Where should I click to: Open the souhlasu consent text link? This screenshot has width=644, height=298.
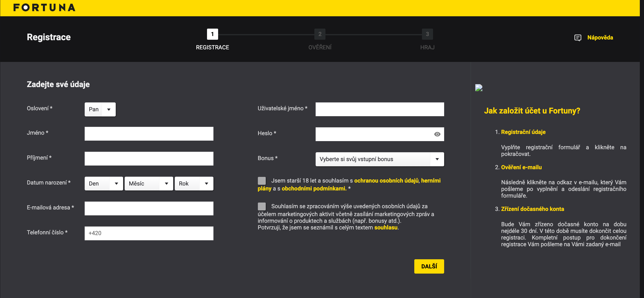click(386, 227)
